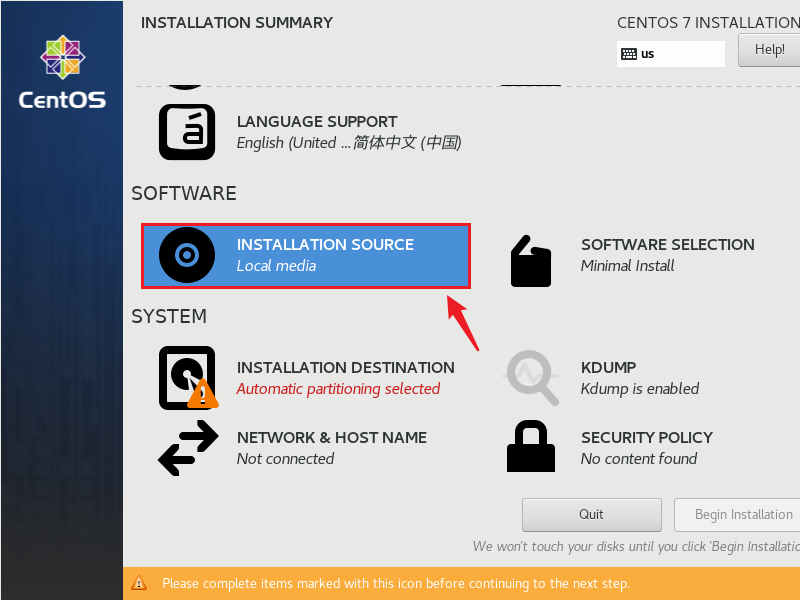Open Installation Destination disk icon
This screenshot has width=800, height=600.
[188, 378]
